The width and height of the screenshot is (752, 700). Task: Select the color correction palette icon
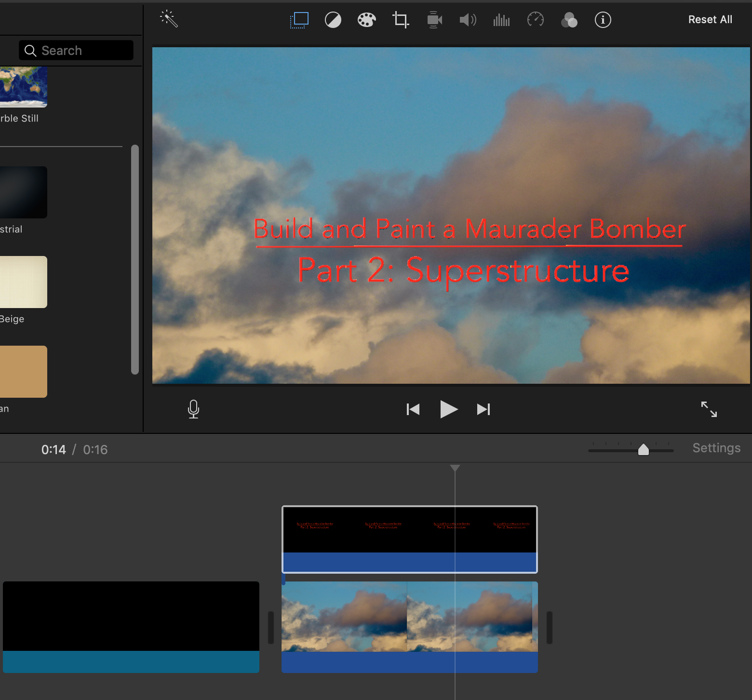click(366, 20)
